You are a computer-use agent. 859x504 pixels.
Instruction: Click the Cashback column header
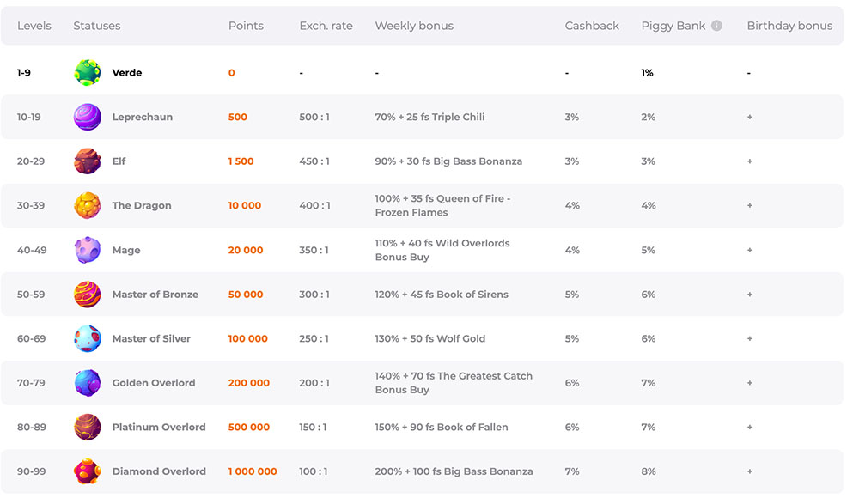pos(592,26)
